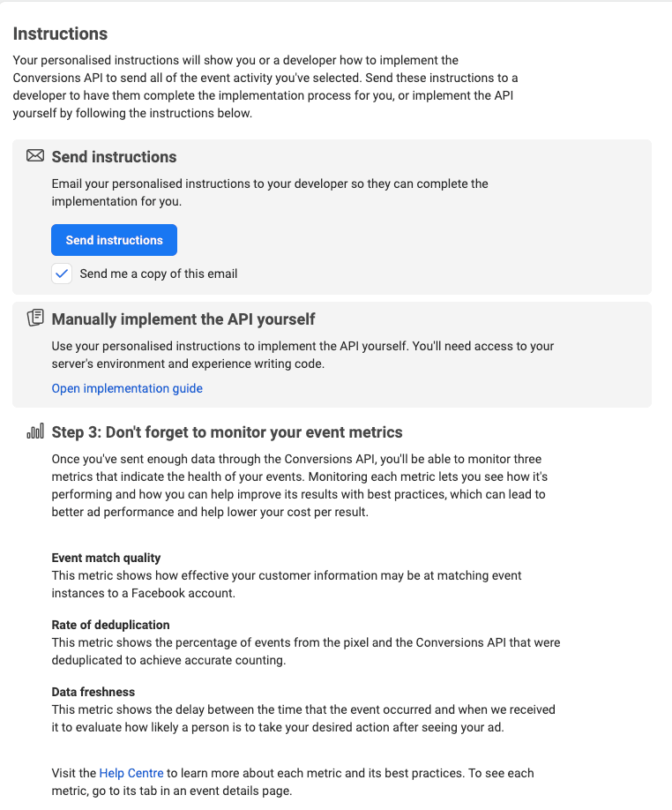Click the stacked pages icon above Open implementation guide
Viewport: 672px width, 810px height.
tap(33, 319)
